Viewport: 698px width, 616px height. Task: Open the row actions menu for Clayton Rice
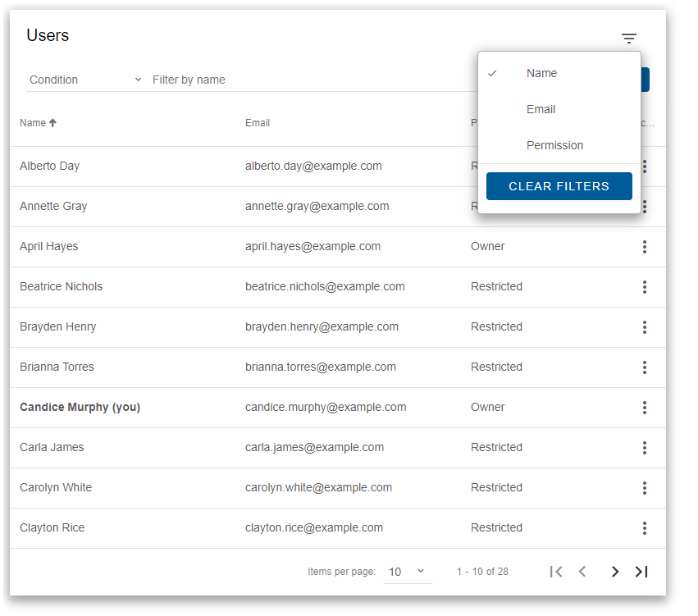point(645,528)
